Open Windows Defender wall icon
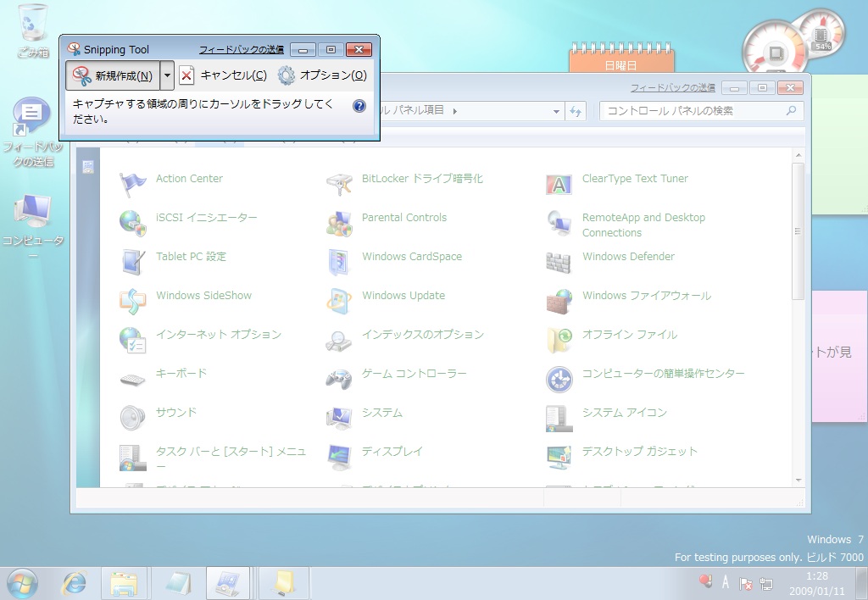Screen dimensions: 868x600 click(x=559, y=263)
